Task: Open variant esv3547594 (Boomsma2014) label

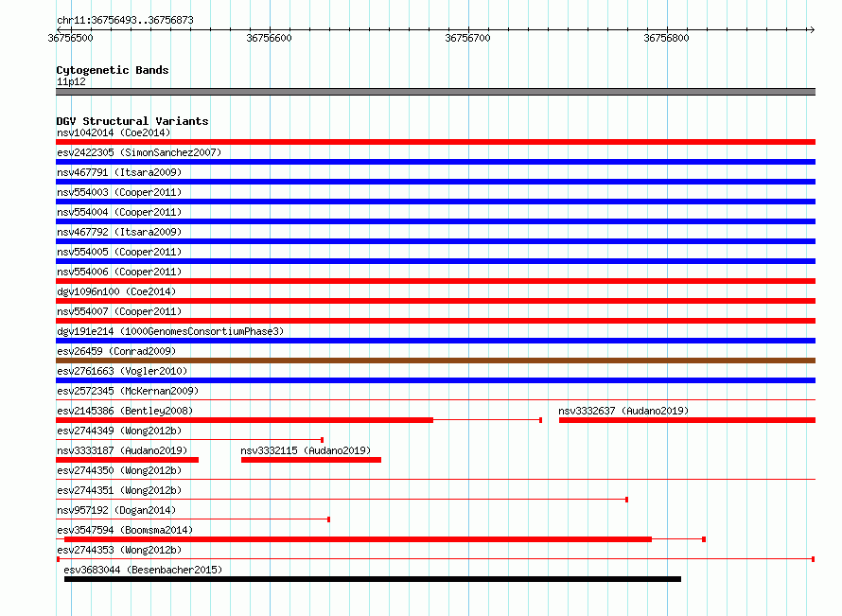Action: click(x=125, y=530)
